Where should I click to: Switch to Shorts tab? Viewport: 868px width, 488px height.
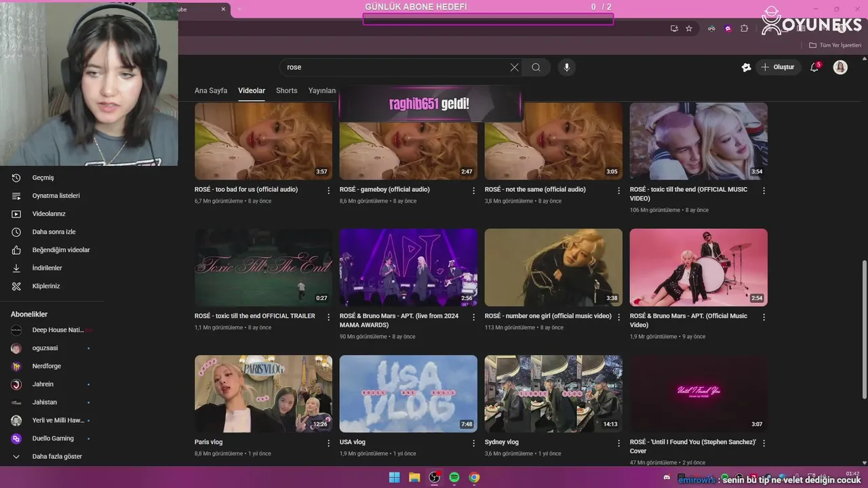[287, 91]
